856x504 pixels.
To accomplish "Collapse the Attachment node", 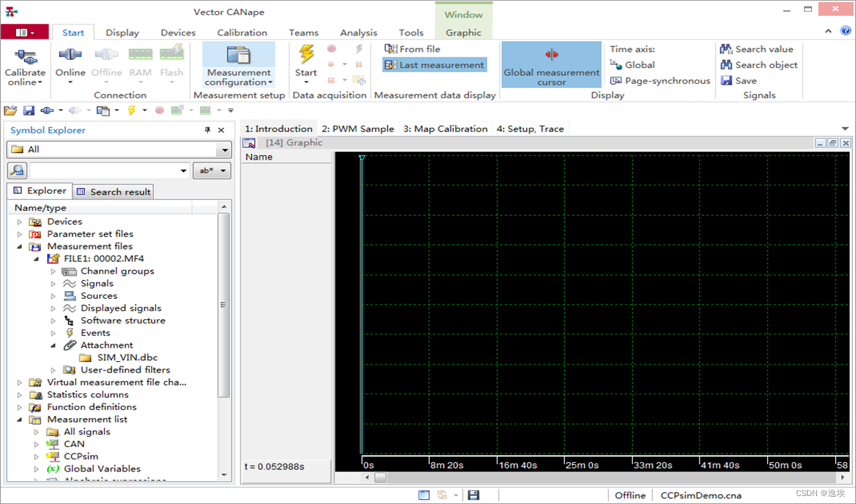I will pyautogui.click(x=53, y=345).
